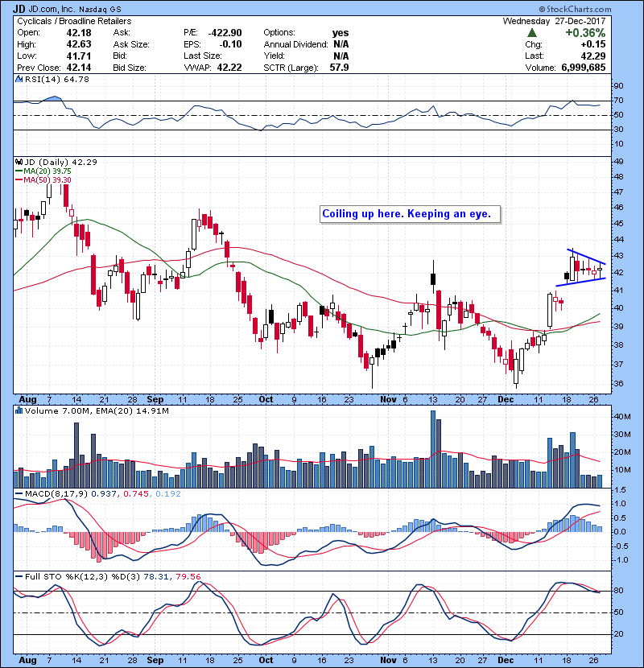644x668 pixels.
Task: Click the 90 label on RSI axis
Action: [618, 85]
